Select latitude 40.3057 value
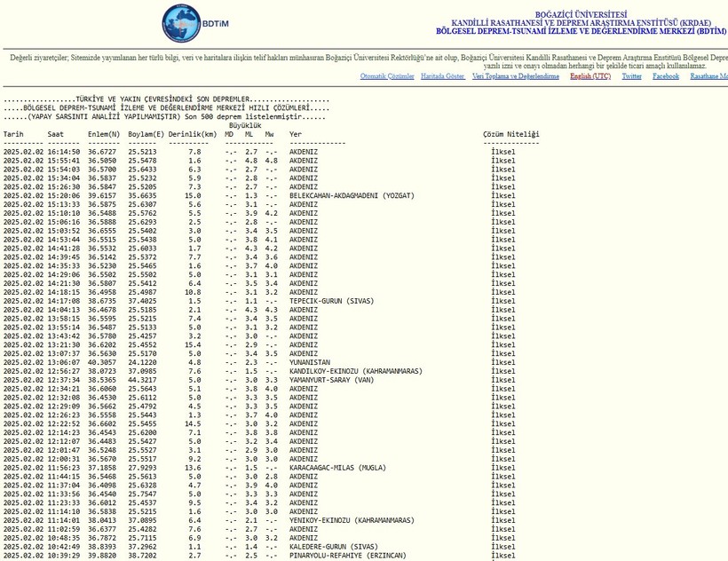This screenshot has width=728, height=561. pos(102,362)
